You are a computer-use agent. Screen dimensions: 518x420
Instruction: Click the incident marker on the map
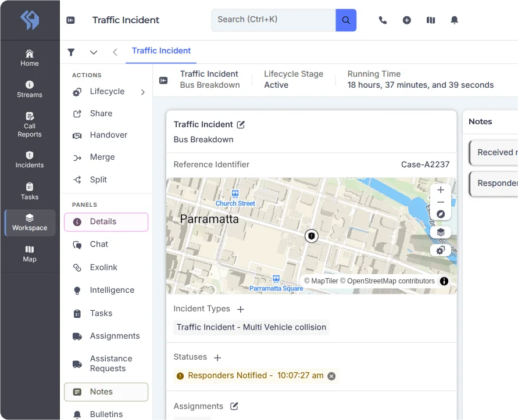click(x=311, y=236)
